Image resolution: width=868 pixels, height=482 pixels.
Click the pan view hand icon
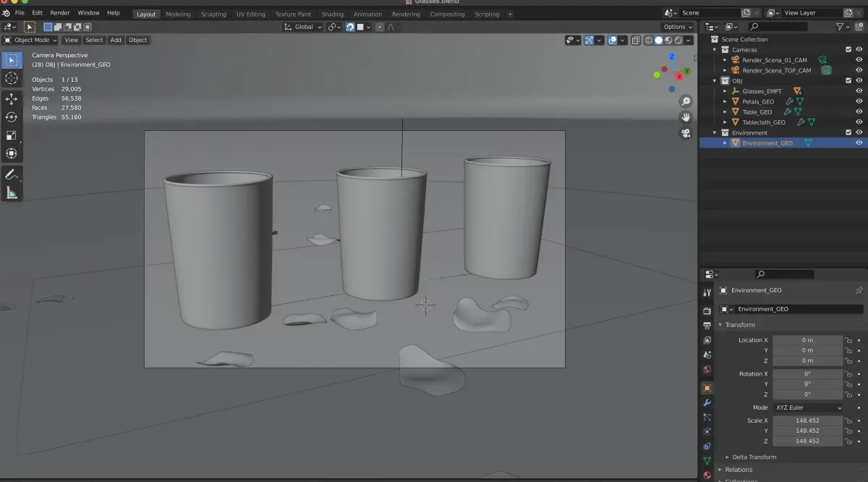pyautogui.click(x=686, y=117)
